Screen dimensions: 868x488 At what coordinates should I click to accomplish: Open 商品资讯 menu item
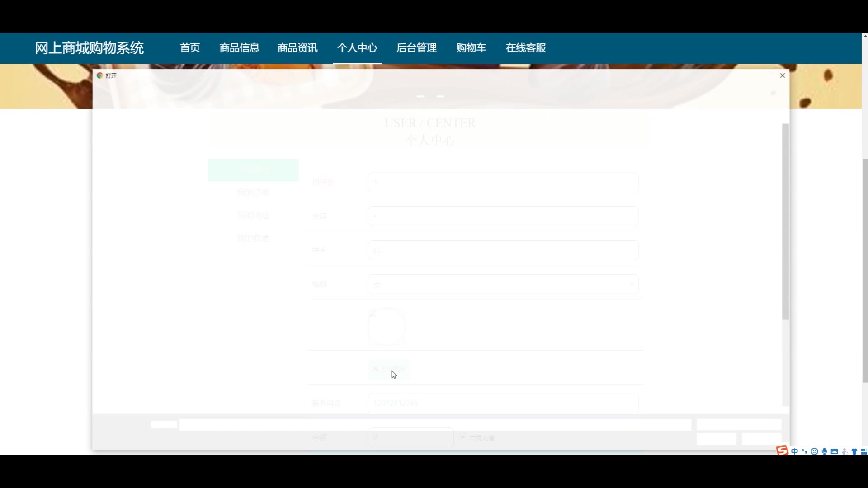(297, 48)
